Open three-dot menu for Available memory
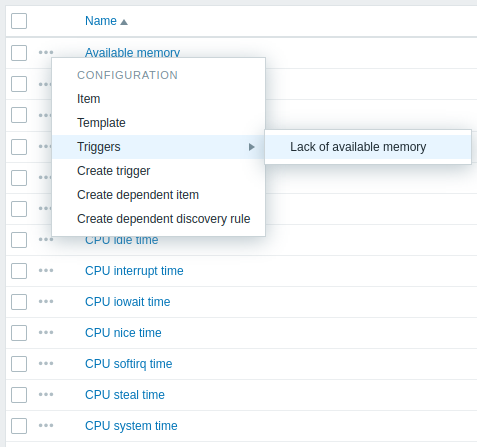This screenshot has width=477, height=447. [46, 53]
